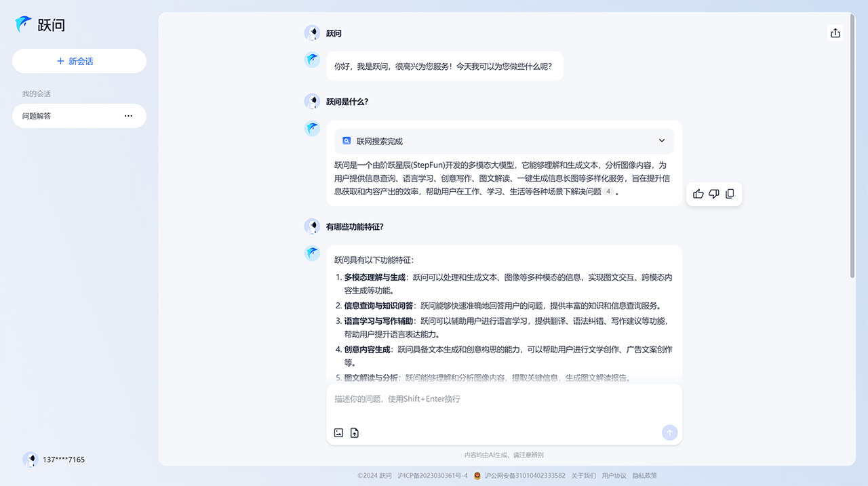Click the image upload icon in input bar
This screenshot has height=486, width=868.
tap(338, 432)
